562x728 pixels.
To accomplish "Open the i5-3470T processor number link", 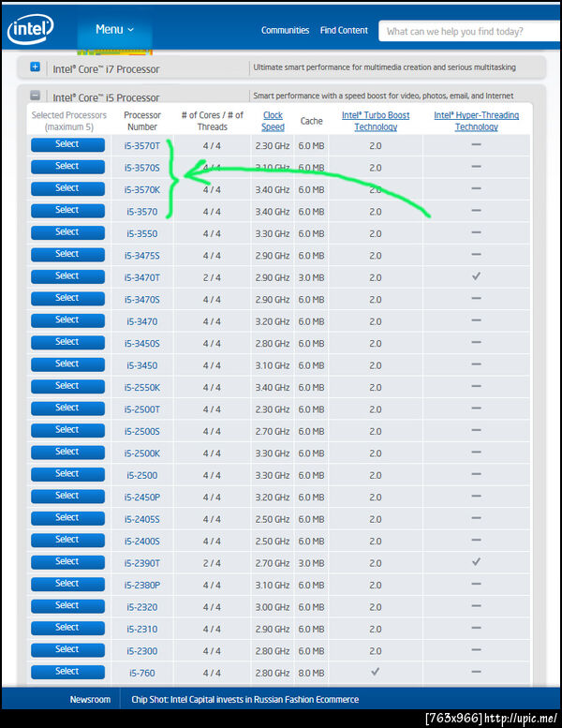I will [142, 277].
